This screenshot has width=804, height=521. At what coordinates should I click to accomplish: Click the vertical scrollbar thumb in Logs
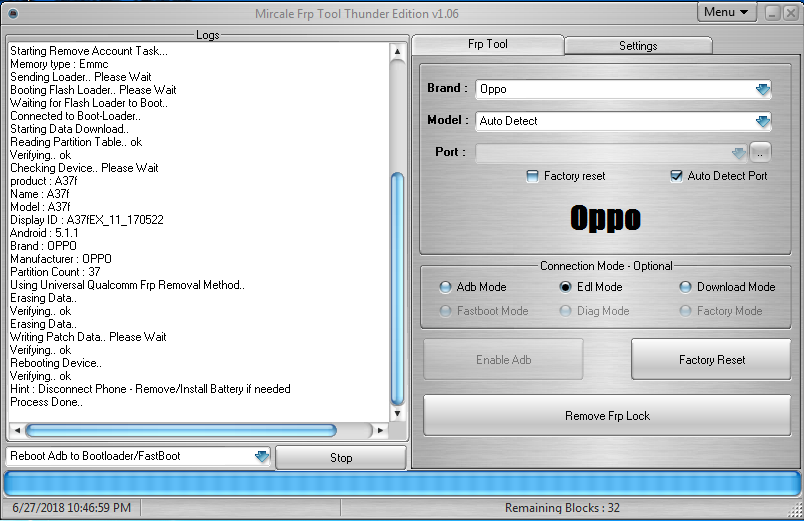point(397,289)
